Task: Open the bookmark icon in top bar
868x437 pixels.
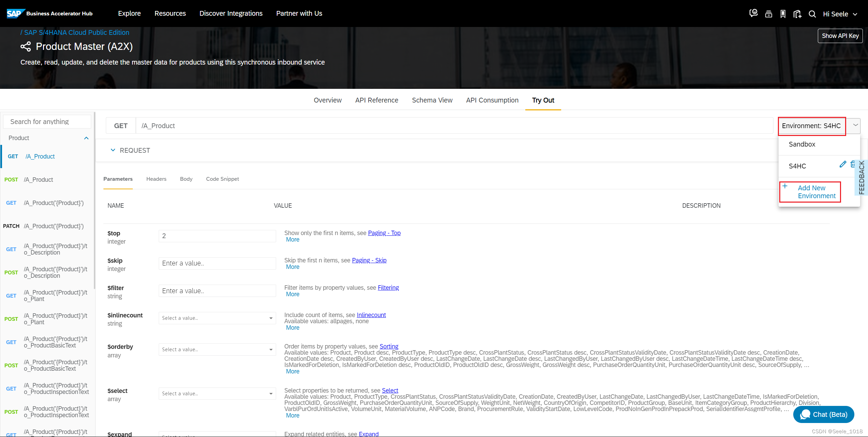Action: (x=783, y=14)
